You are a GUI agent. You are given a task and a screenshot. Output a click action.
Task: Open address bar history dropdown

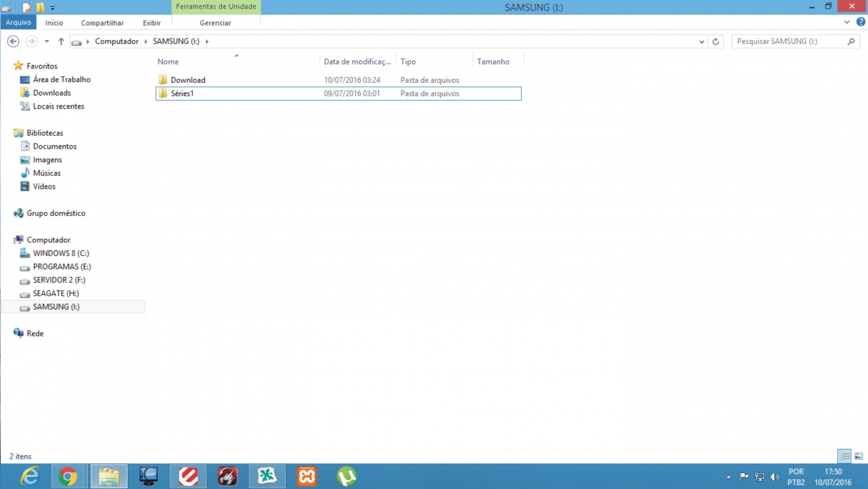701,41
